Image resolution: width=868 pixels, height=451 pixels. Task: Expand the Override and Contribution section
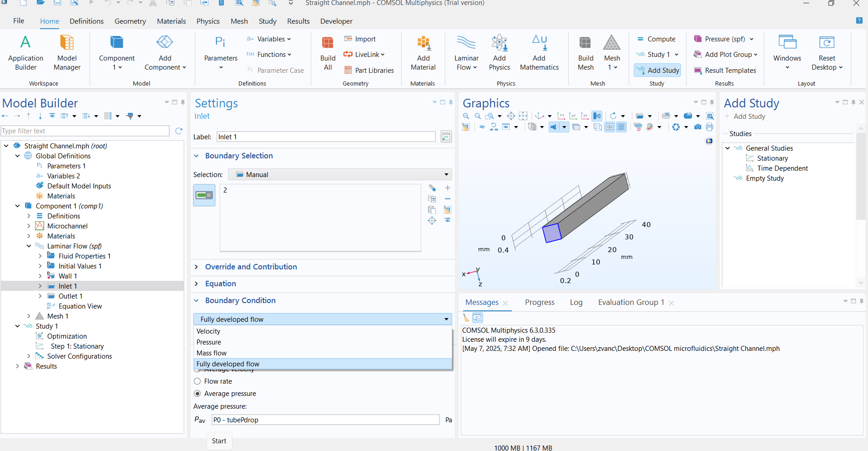coord(251,267)
